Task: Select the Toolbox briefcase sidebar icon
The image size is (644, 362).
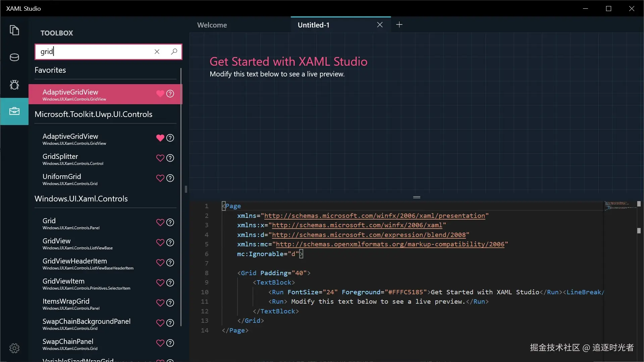Action: [14, 111]
